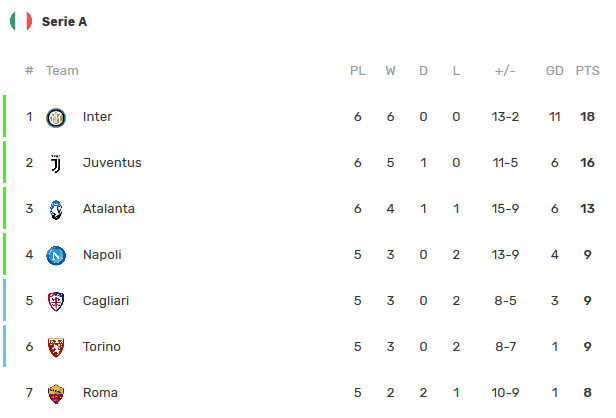Viewport: 616px width, 418px height.
Task: Click the Team column header
Action: tap(62, 71)
